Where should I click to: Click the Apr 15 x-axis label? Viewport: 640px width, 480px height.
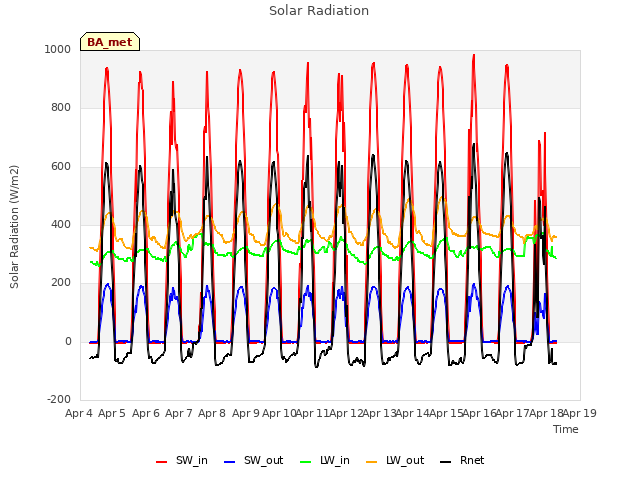tap(446, 413)
